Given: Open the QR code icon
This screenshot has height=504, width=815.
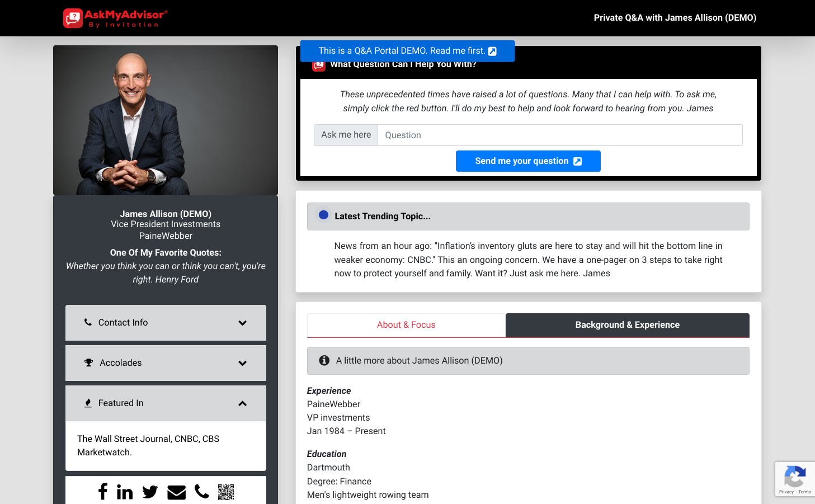Looking at the screenshot, I should coord(226,492).
